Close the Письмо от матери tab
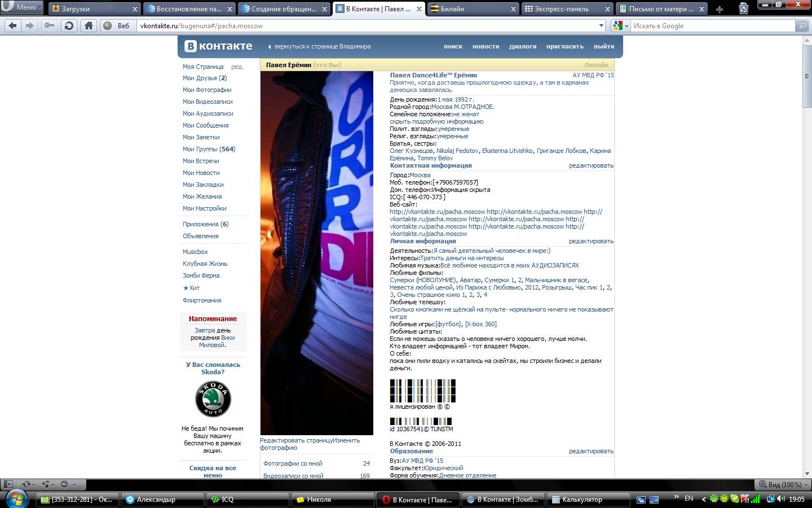 (701, 9)
